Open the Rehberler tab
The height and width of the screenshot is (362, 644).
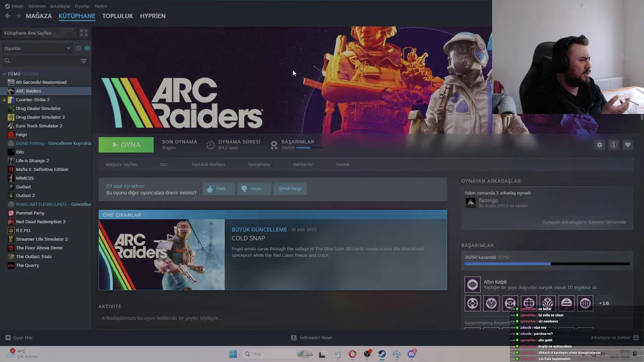point(303,164)
